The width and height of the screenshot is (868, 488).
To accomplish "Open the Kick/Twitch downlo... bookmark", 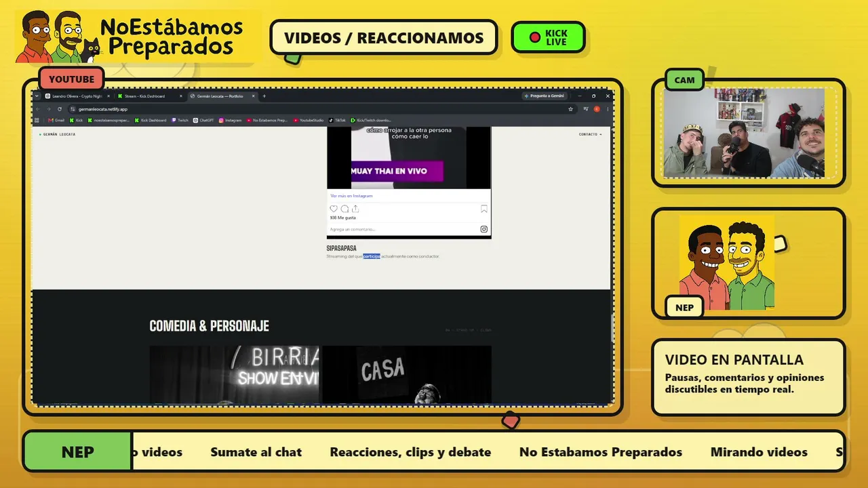I will point(371,120).
